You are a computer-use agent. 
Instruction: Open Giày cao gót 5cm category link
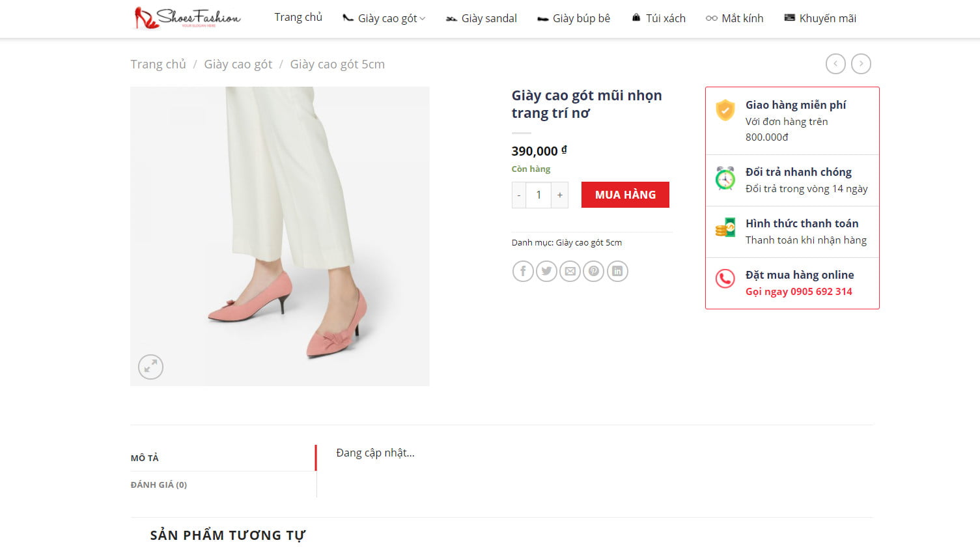click(589, 242)
